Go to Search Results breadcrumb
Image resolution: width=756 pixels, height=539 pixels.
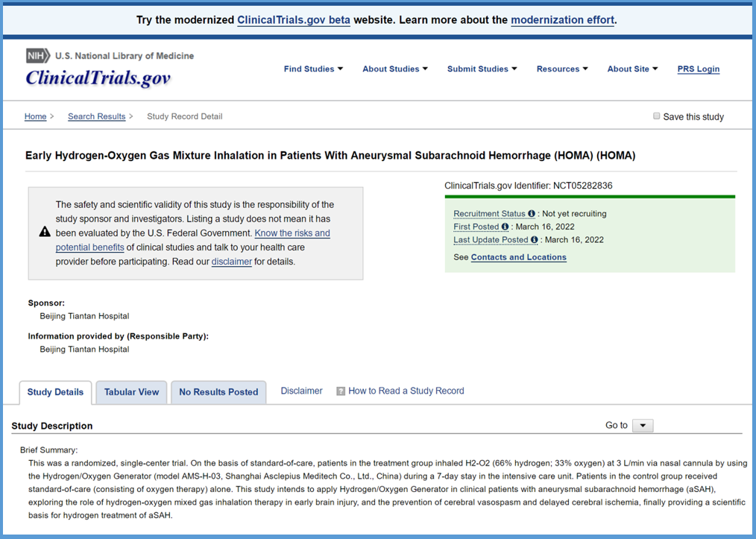pos(96,116)
